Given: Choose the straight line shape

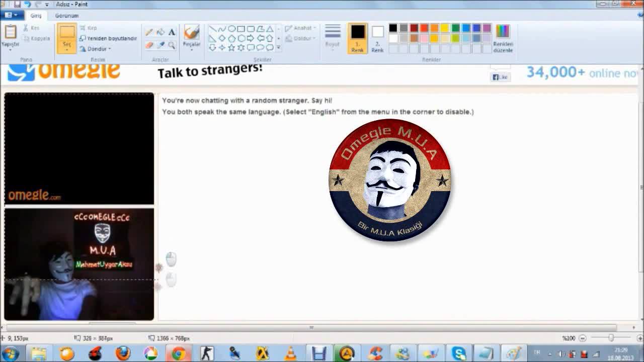Looking at the screenshot, I should point(212,29).
